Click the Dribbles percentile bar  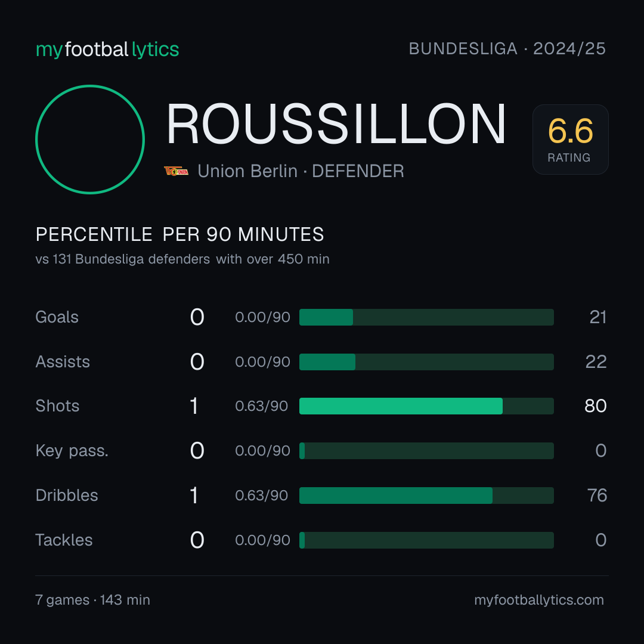click(x=426, y=496)
